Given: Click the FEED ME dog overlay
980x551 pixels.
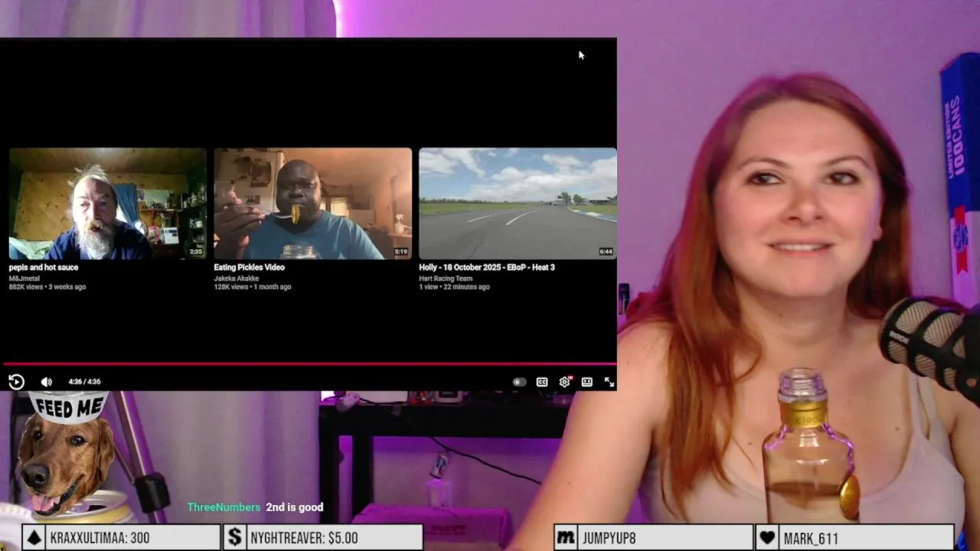Looking at the screenshot, I should point(67,455).
